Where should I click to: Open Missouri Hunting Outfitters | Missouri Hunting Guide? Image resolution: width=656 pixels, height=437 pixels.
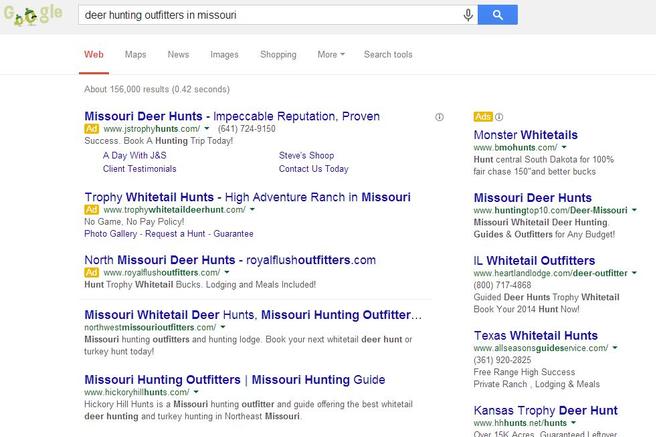(x=235, y=380)
